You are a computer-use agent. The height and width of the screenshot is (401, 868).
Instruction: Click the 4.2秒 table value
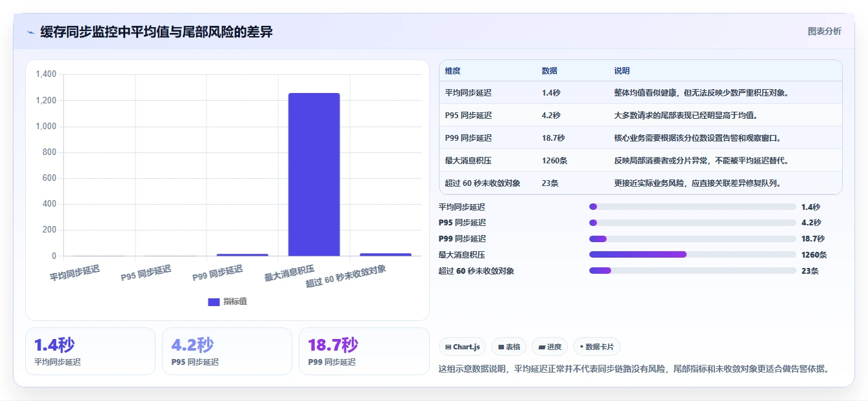551,116
